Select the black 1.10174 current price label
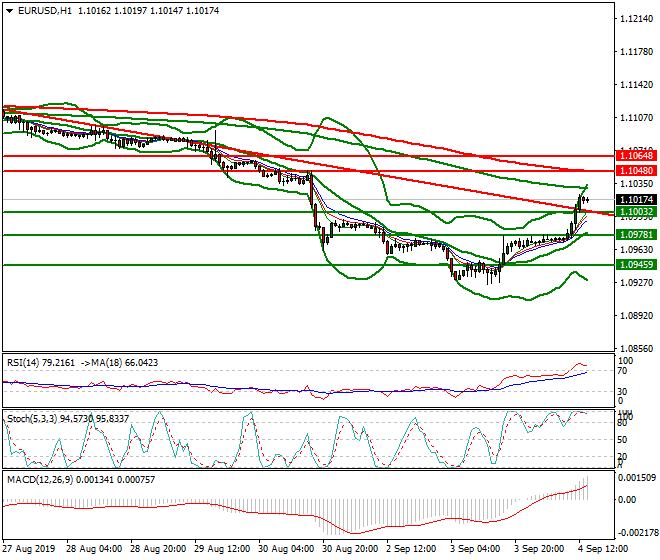This screenshot has height=560, width=660. (636, 200)
